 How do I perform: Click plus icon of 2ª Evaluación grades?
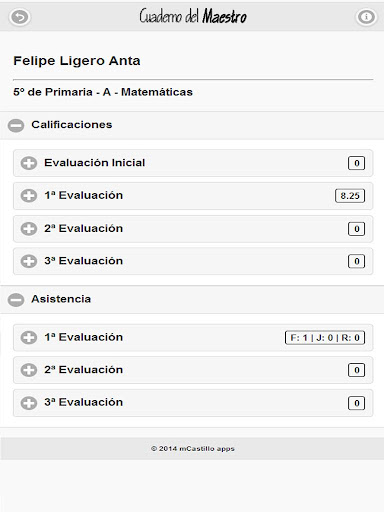click(29, 229)
